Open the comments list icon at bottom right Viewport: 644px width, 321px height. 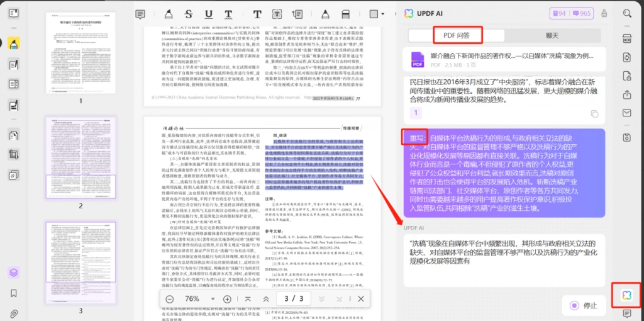pos(627,313)
